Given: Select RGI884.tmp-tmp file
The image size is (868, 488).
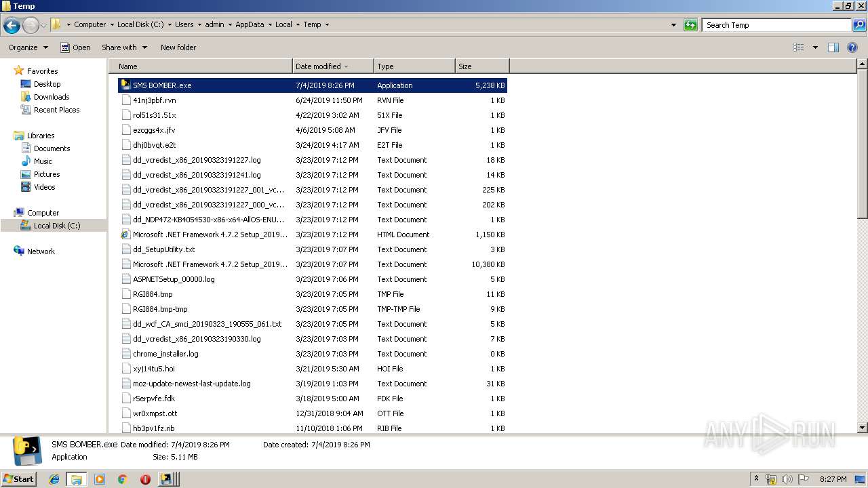Looking at the screenshot, I should pos(160,309).
